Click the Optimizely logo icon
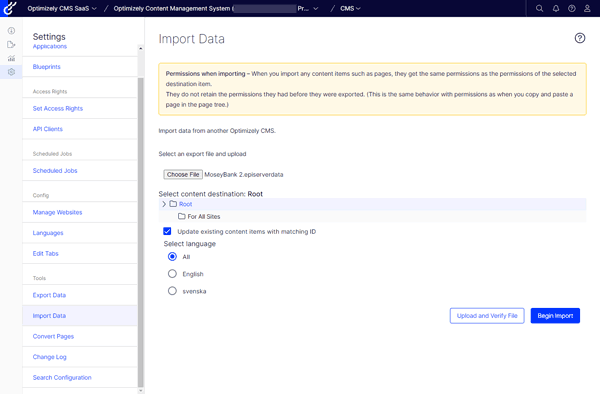600x394 pixels. coord(10,8)
